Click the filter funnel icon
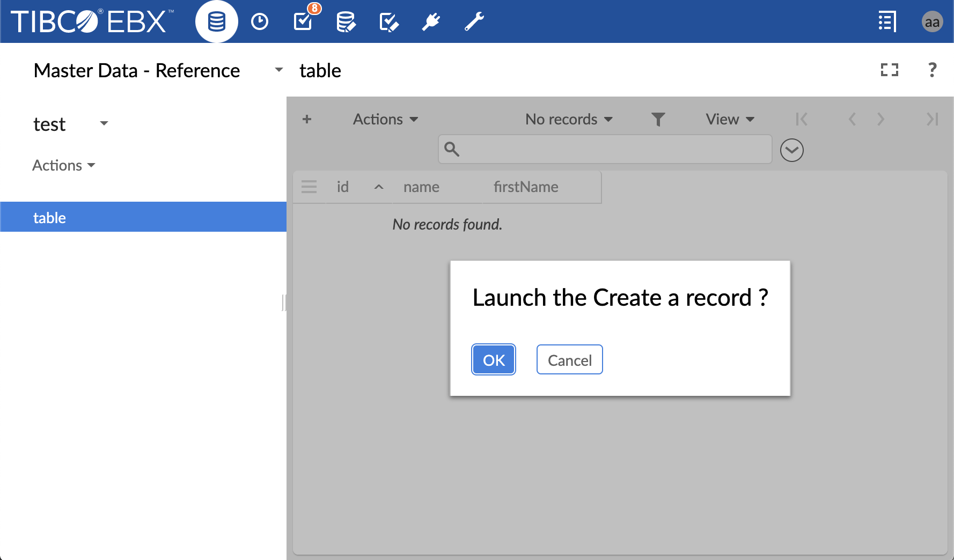The height and width of the screenshot is (560, 954). (x=658, y=119)
